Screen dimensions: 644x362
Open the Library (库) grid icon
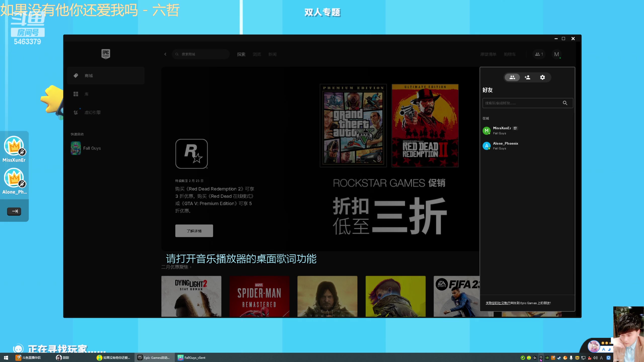click(76, 94)
